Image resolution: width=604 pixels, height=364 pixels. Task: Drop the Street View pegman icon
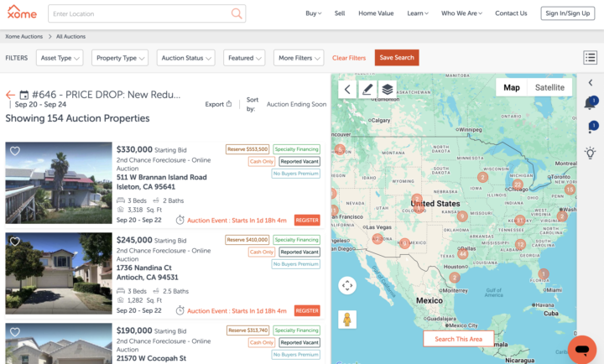pyautogui.click(x=347, y=320)
